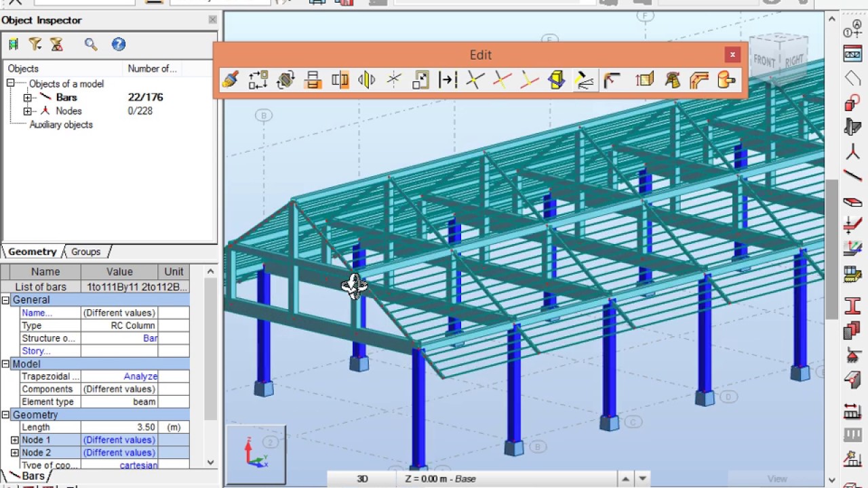Click the List of bars value field
868x488 pixels.
[135, 287]
